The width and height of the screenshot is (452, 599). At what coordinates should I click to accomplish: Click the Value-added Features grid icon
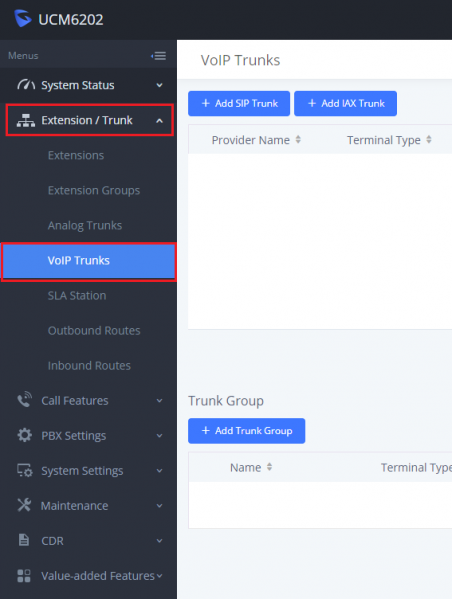pyautogui.click(x=24, y=575)
